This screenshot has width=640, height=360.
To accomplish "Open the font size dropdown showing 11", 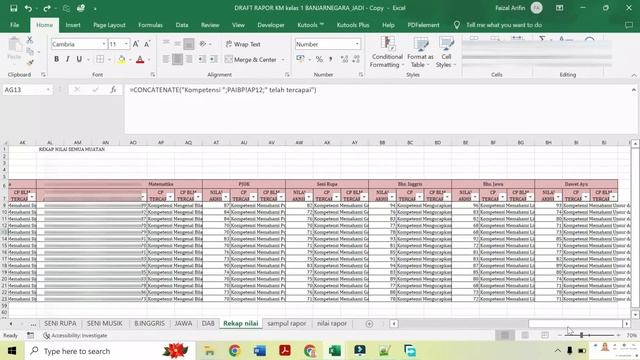I will 126,44.
